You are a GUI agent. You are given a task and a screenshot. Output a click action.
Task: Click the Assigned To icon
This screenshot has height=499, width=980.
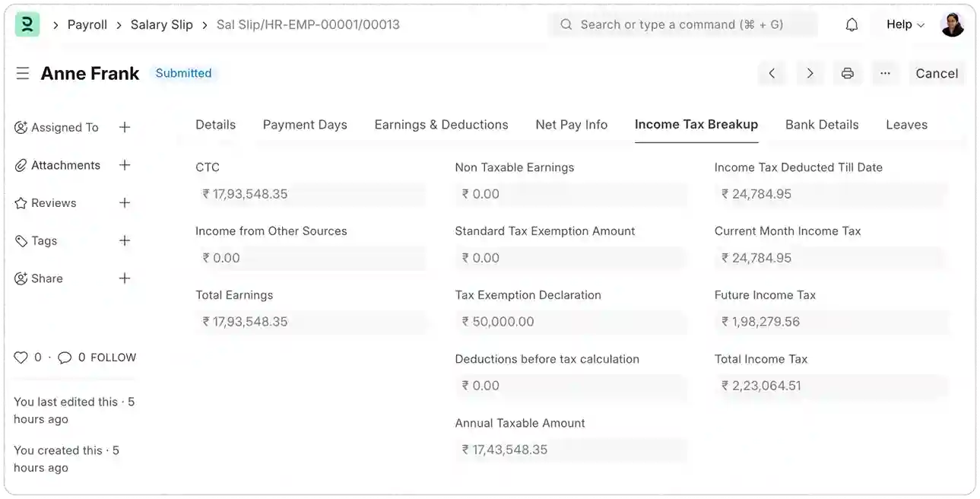click(x=21, y=127)
